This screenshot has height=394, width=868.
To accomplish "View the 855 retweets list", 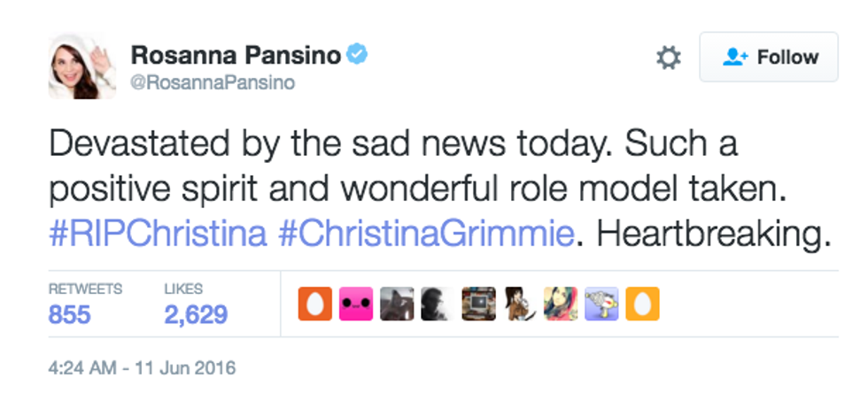I will [x=70, y=313].
